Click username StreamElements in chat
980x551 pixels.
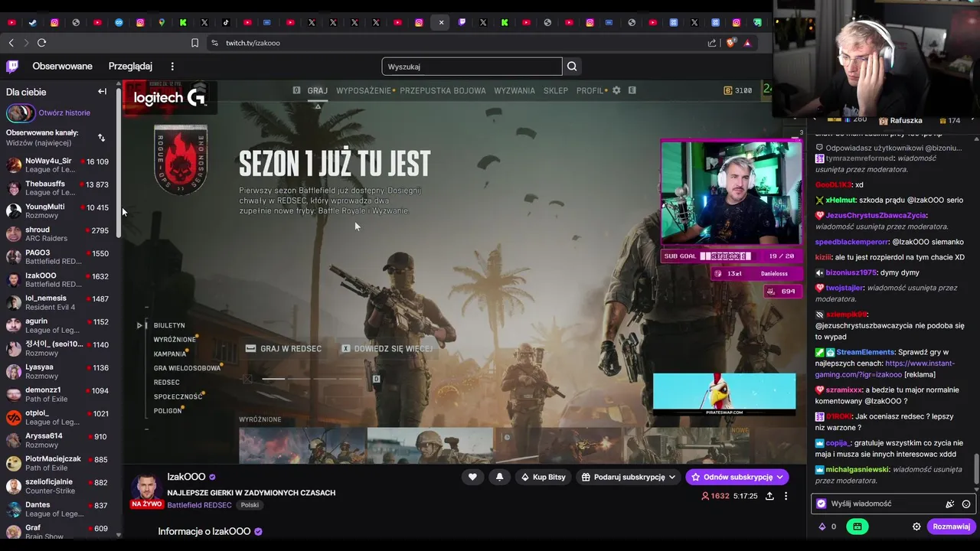[x=865, y=352]
